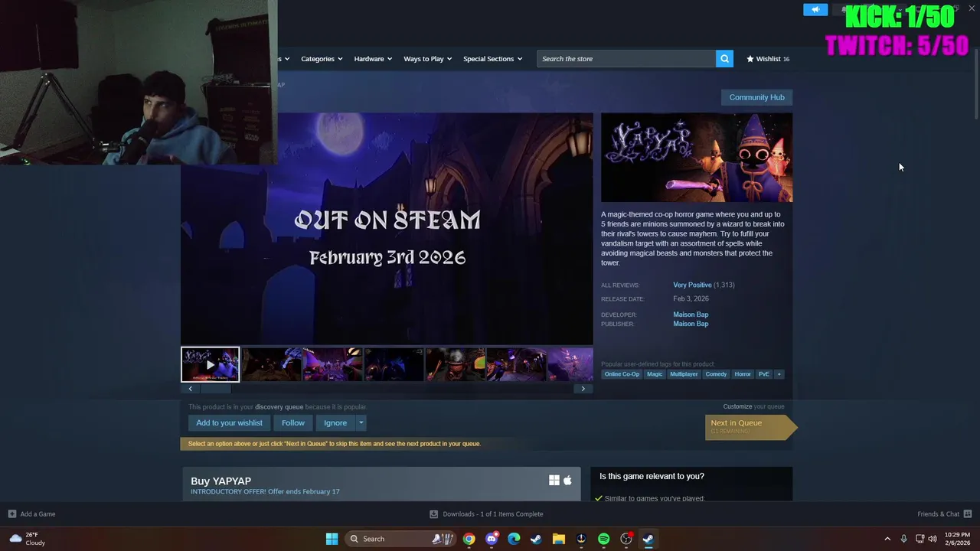Expand the Hardware dropdown menu

click(373, 59)
